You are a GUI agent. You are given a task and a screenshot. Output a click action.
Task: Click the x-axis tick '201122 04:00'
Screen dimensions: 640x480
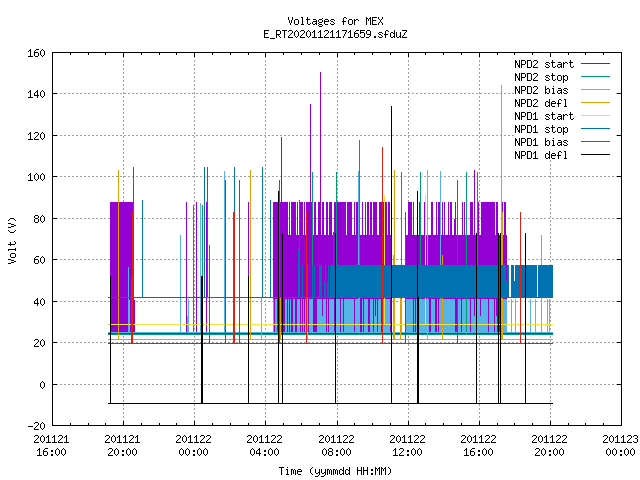pyautogui.click(x=264, y=446)
